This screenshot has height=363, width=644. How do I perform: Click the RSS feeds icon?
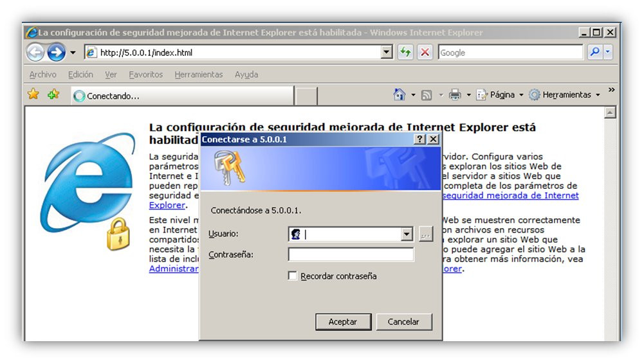pos(427,95)
